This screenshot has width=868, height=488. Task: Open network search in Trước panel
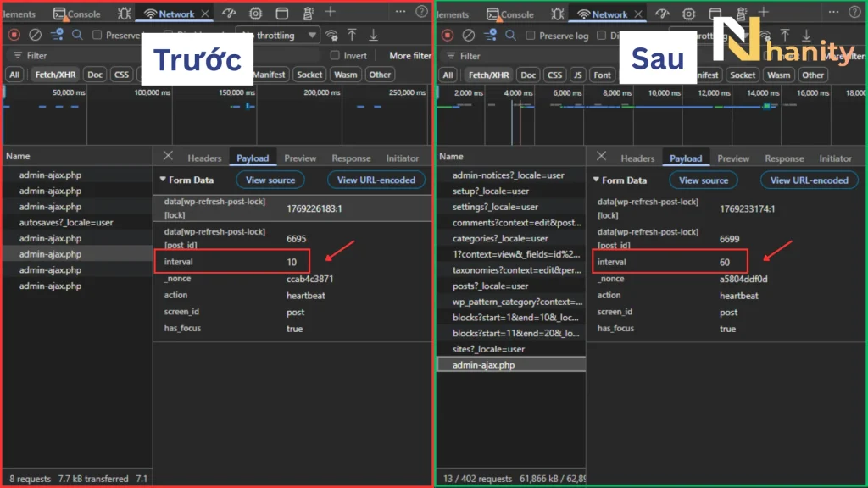pyautogui.click(x=77, y=35)
